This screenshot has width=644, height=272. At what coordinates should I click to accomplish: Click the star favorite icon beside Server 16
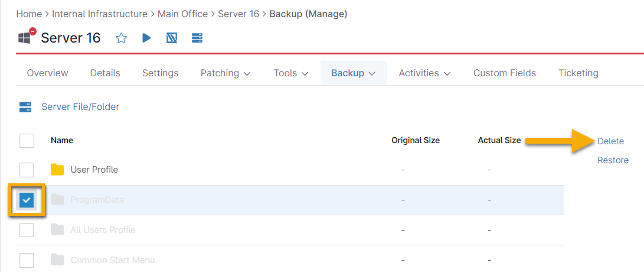(121, 38)
